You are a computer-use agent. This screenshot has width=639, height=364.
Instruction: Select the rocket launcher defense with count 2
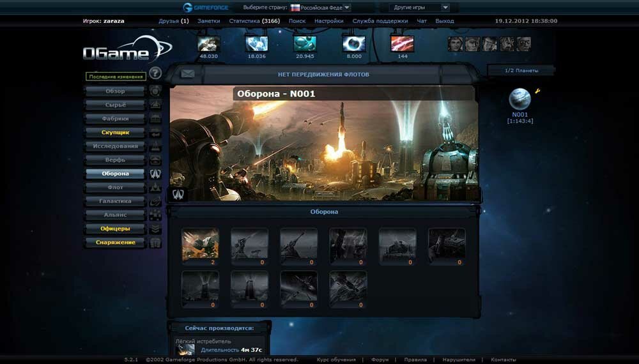click(x=200, y=244)
